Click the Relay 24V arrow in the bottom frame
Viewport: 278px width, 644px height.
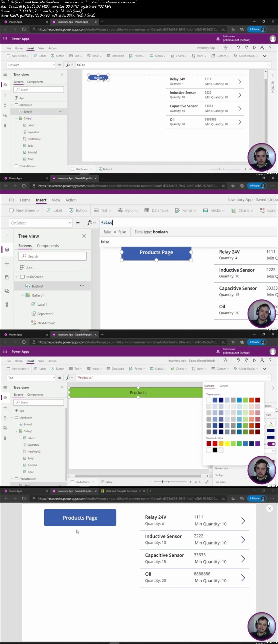243,521
